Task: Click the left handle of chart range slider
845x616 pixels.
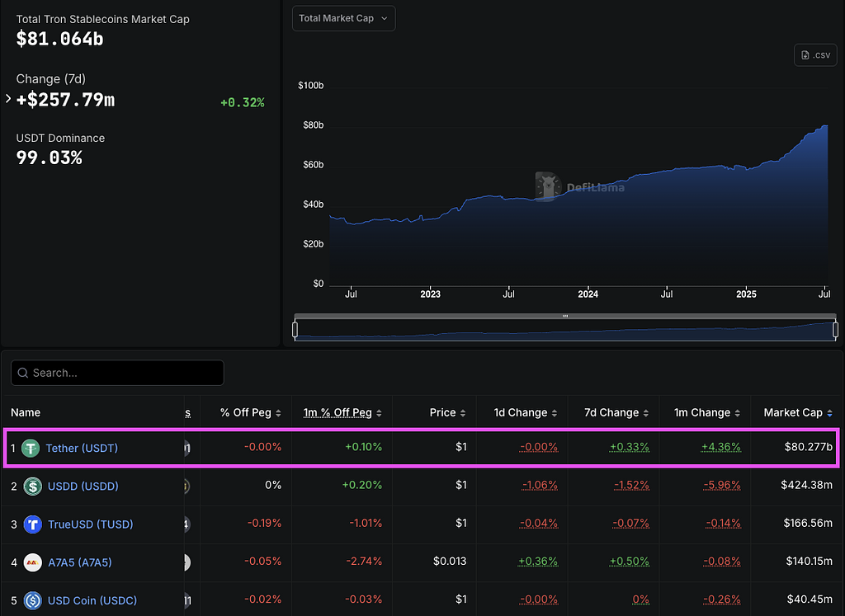Action: point(295,330)
